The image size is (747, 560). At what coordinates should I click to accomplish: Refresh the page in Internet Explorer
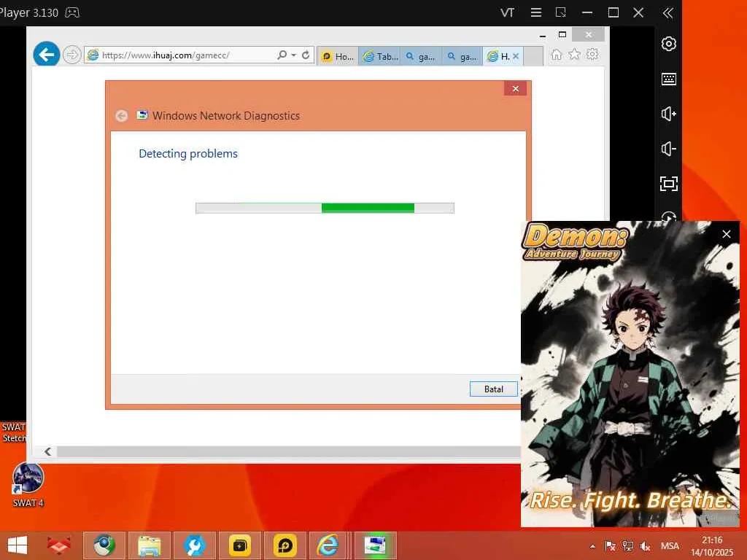coord(306,55)
